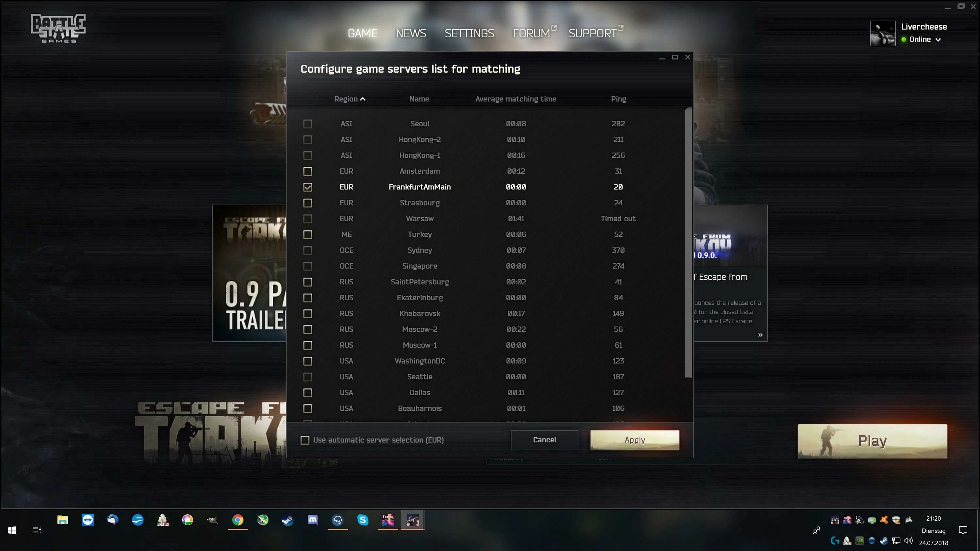Toggle Amsterdam EUR server selection

tap(308, 171)
